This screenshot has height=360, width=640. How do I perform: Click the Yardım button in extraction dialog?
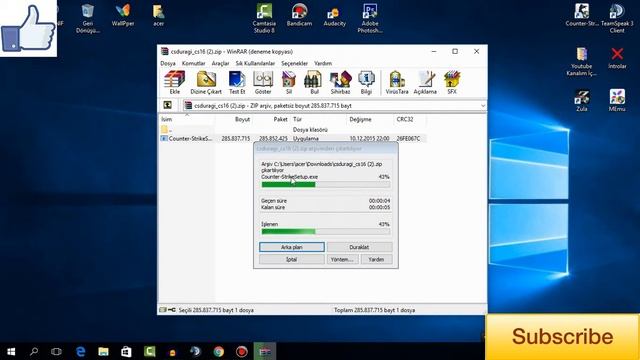(x=376, y=259)
